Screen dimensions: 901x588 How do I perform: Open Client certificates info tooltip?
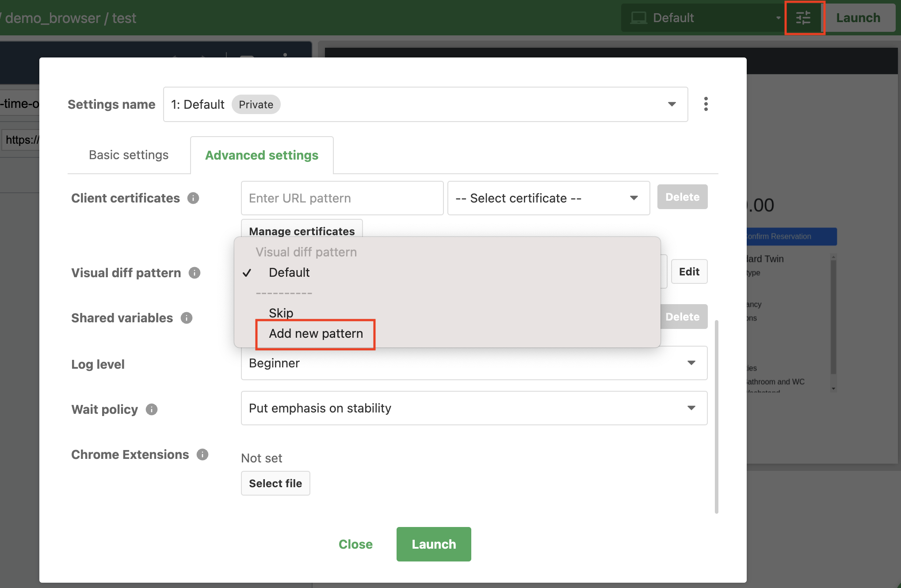click(193, 198)
